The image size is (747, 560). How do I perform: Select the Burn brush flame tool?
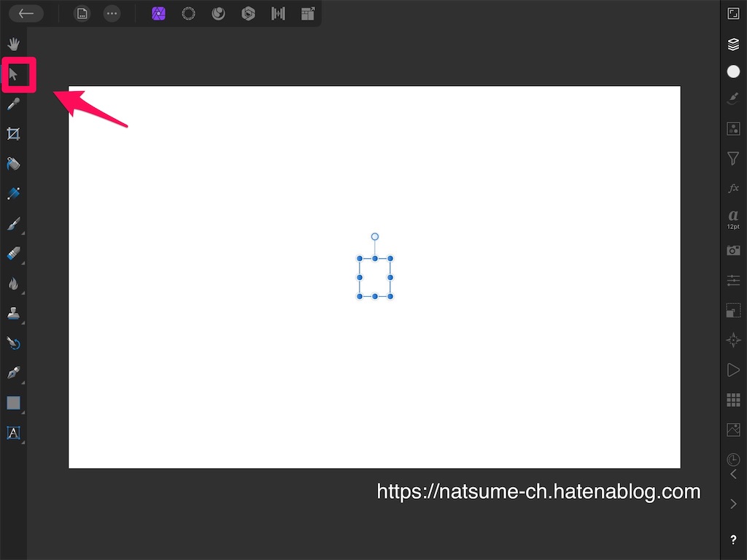pos(13,284)
